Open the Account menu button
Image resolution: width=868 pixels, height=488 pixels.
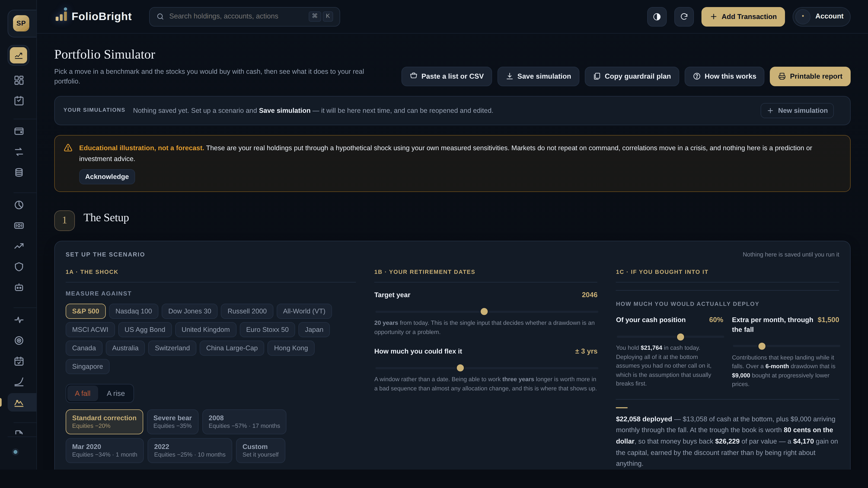821,17
